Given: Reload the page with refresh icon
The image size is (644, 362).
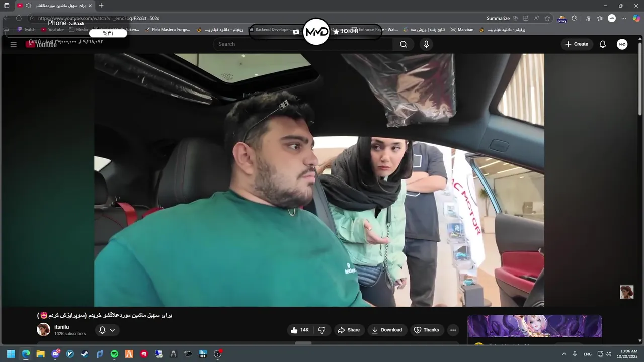Looking at the screenshot, I should (19, 18).
